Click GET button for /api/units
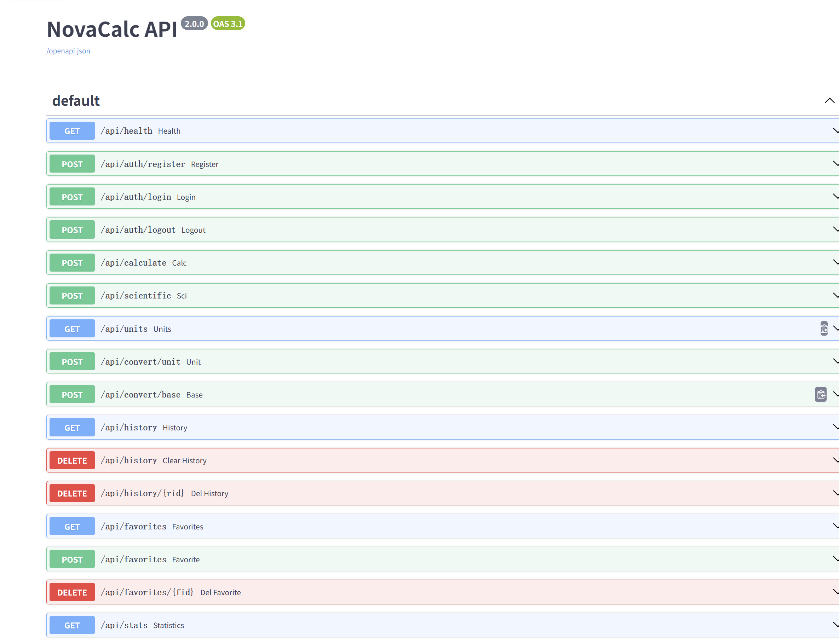Image resolution: width=839 pixels, height=644 pixels. click(72, 329)
